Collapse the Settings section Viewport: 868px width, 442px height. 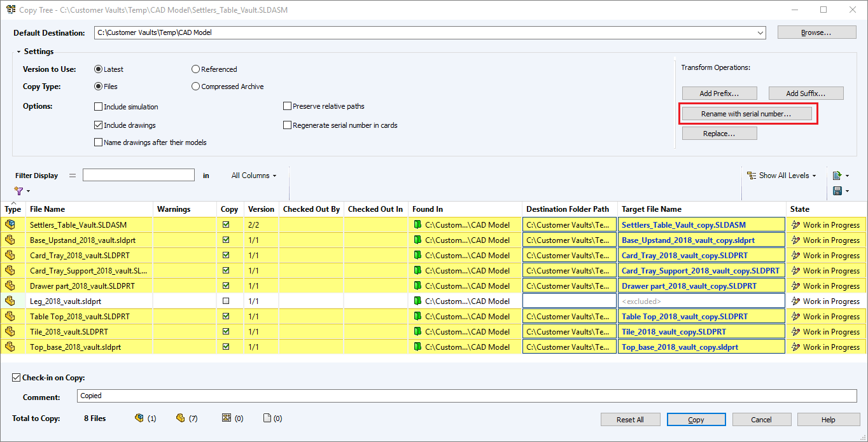(19, 52)
